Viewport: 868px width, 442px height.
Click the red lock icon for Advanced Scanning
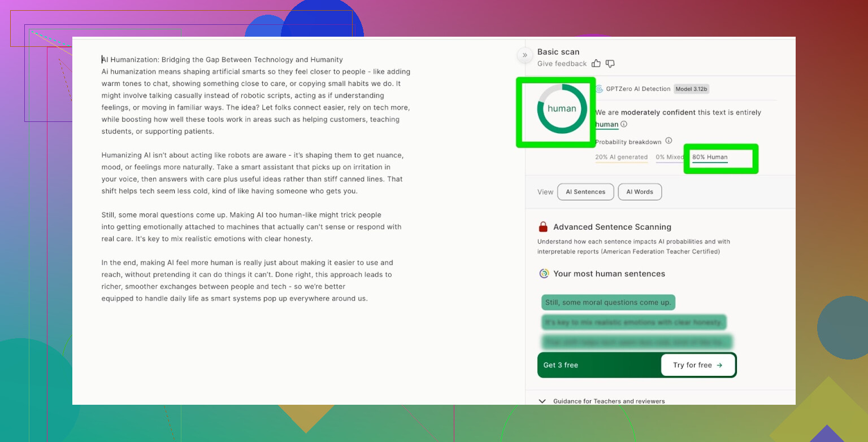pos(543,227)
